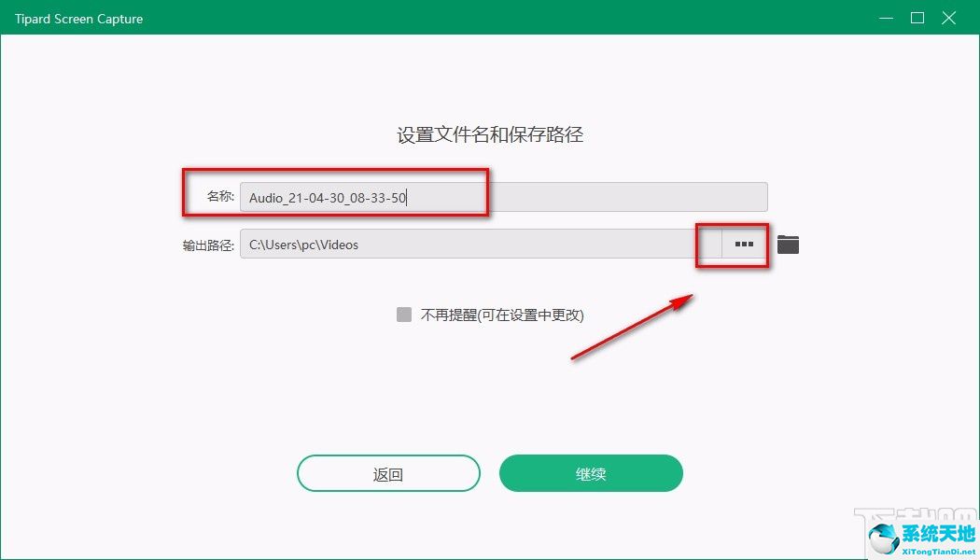Screen dimensions: 980x560
Task: Click the 返回 button
Action: (388, 473)
